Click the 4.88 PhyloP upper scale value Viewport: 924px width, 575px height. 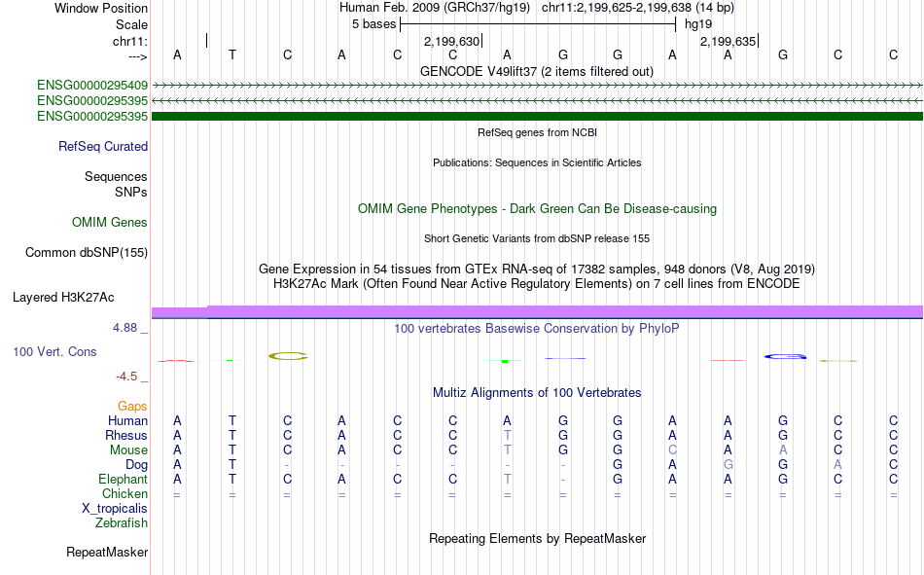(x=124, y=328)
